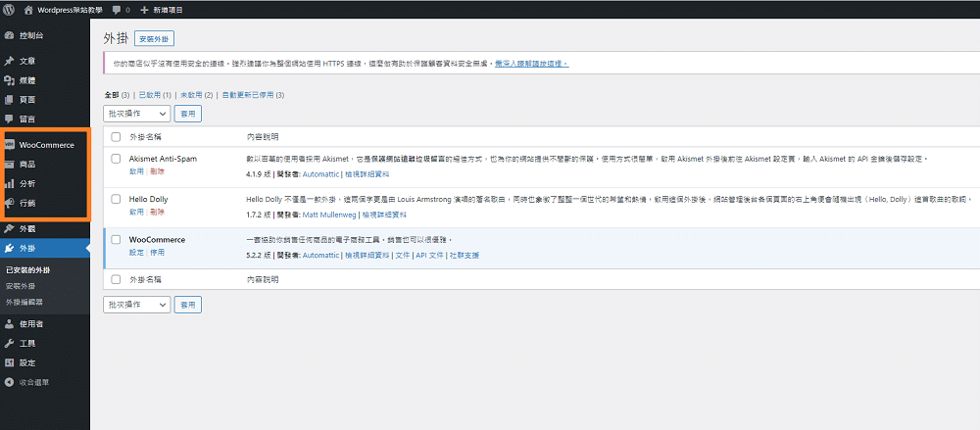
Task: Click the WordPress logo icon
Action: [x=10, y=10]
